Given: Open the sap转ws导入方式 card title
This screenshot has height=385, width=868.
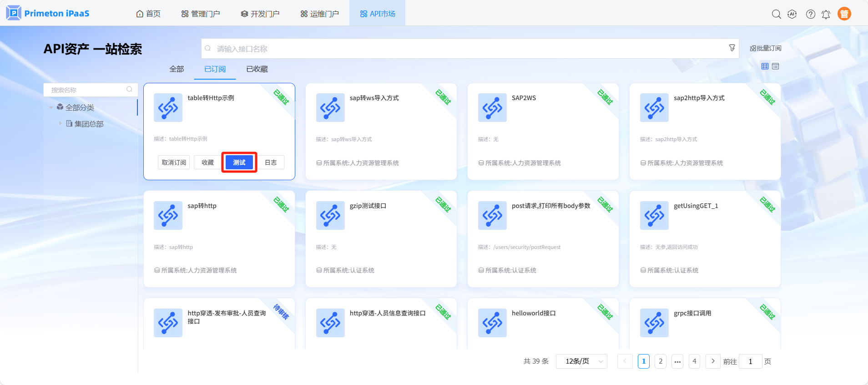Looking at the screenshot, I should [x=374, y=98].
